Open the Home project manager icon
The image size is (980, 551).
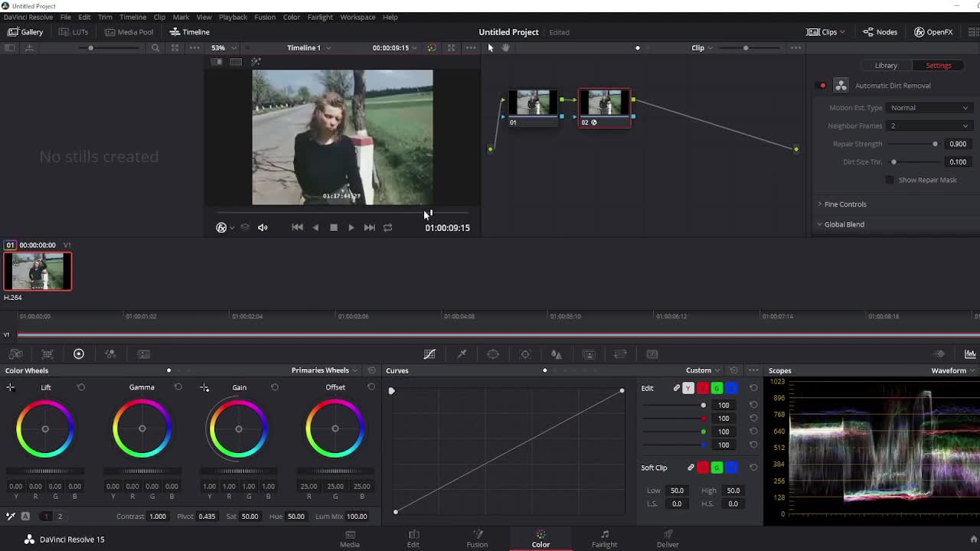[x=974, y=539]
